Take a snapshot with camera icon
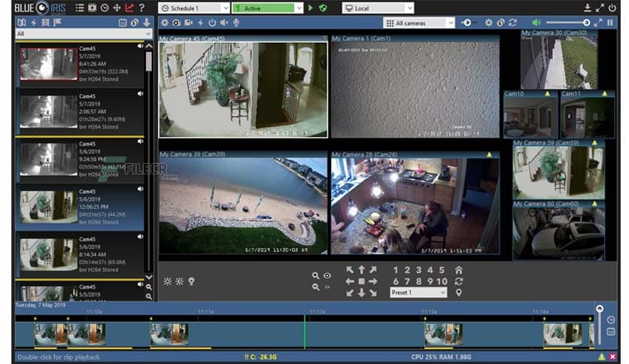This screenshot has height=364, width=629. tap(176, 23)
